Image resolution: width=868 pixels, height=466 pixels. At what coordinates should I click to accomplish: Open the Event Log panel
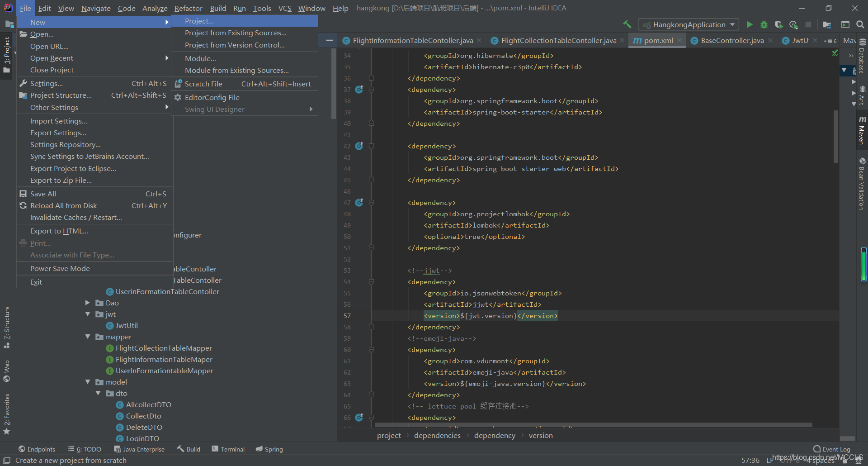click(x=832, y=449)
